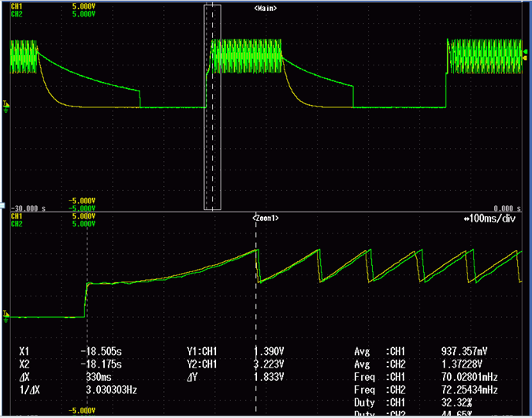Click the <Zoom1> window label
Viewport: 532px width, 418px height.
pyautogui.click(x=266, y=218)
